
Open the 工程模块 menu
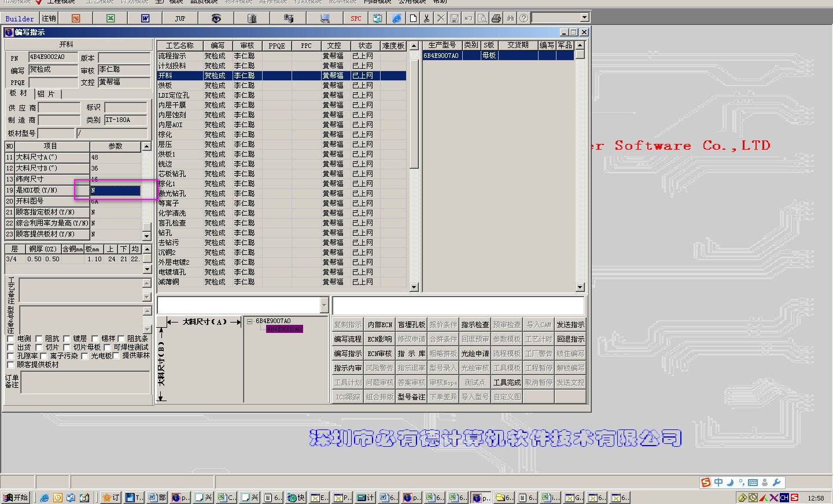[61, 2]
